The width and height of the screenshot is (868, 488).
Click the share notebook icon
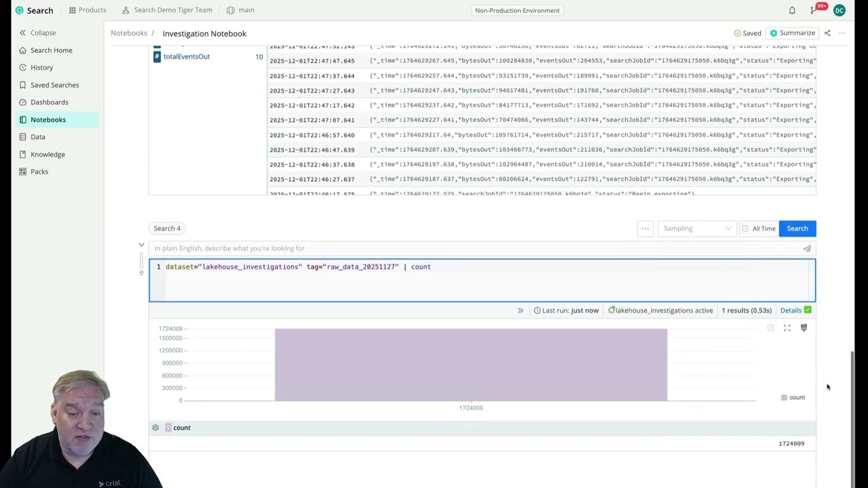coord(827,33)
